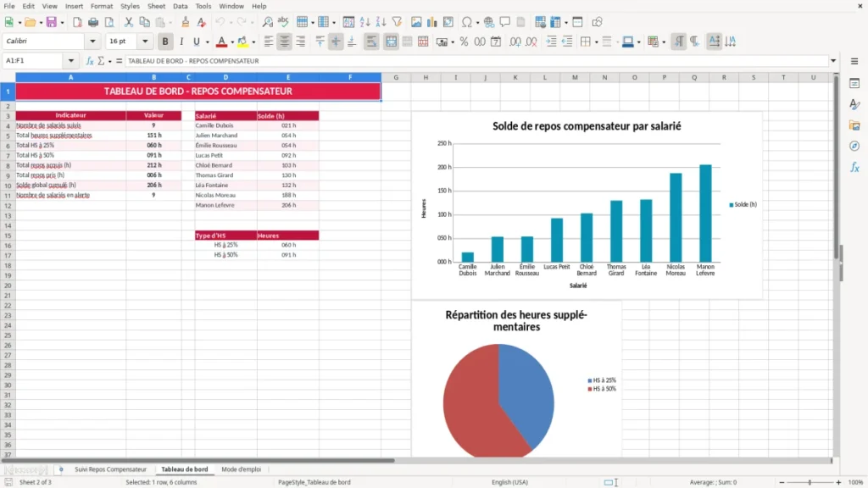The height and width of the screenshot is (488, 868).
Task: Open the sidebar Properties panel icon
Action: [854, 83]
